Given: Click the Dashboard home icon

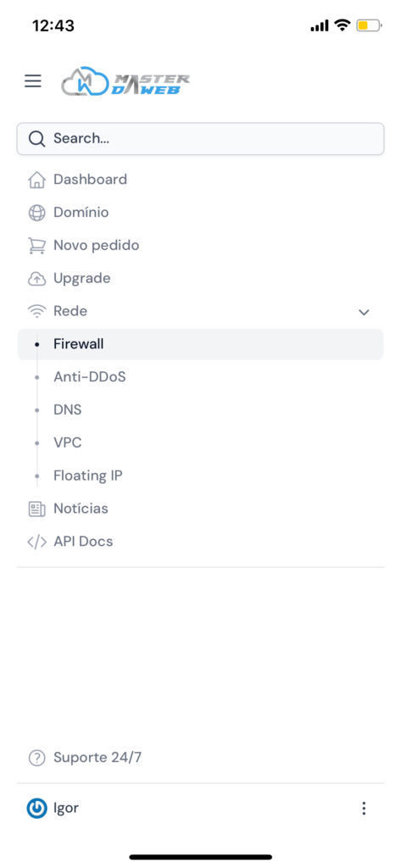Looking at the screenshot, I should (x=36, y=180).
